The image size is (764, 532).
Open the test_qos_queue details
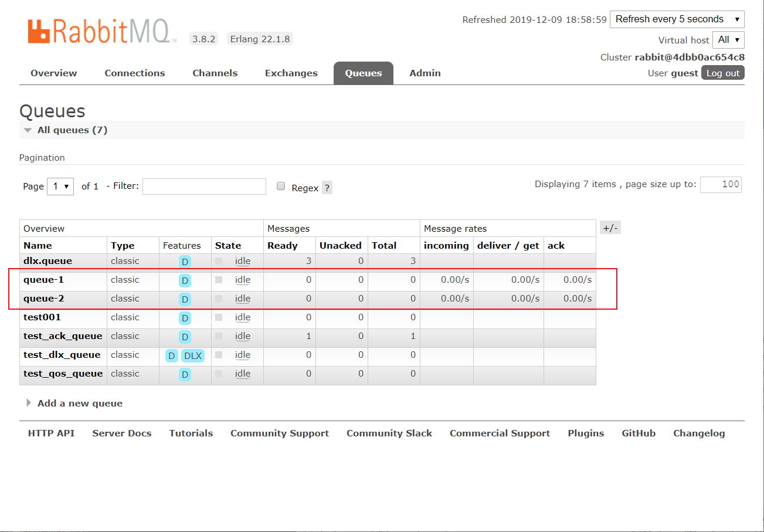tap(63, 374)
